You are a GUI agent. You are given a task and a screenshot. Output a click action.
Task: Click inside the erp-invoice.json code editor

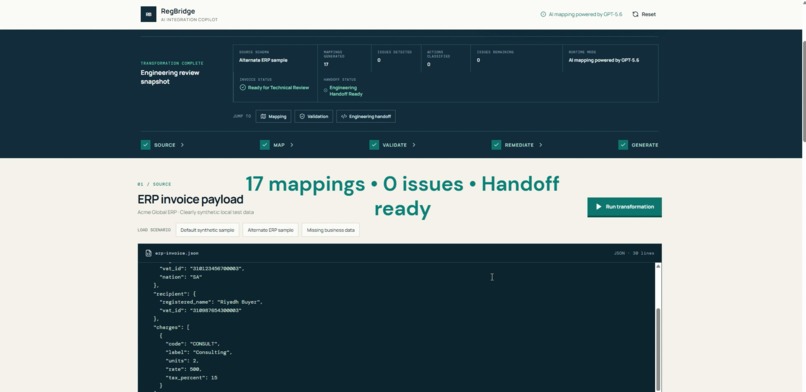pyautogui.click(x=396, y=328)
